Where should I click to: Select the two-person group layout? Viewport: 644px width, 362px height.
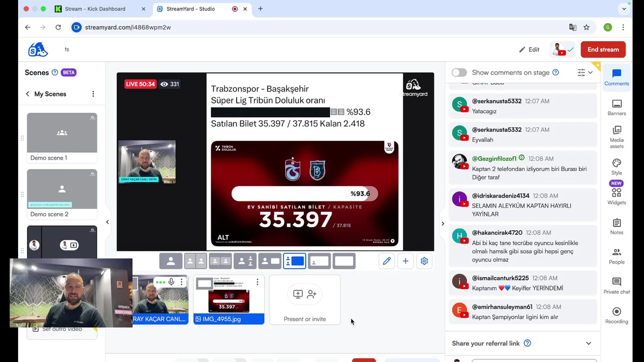[x=220, y=261]
